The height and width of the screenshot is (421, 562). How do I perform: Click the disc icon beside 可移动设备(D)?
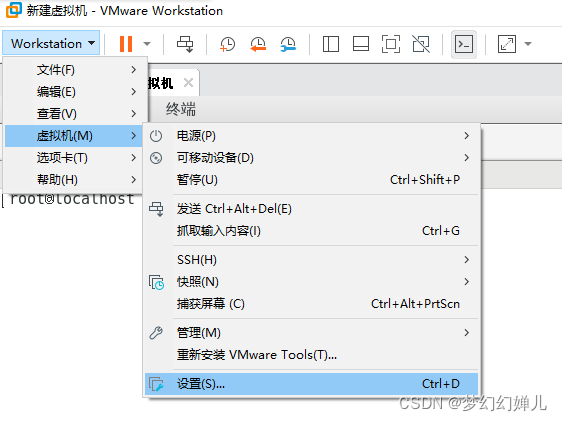point(156,158)
